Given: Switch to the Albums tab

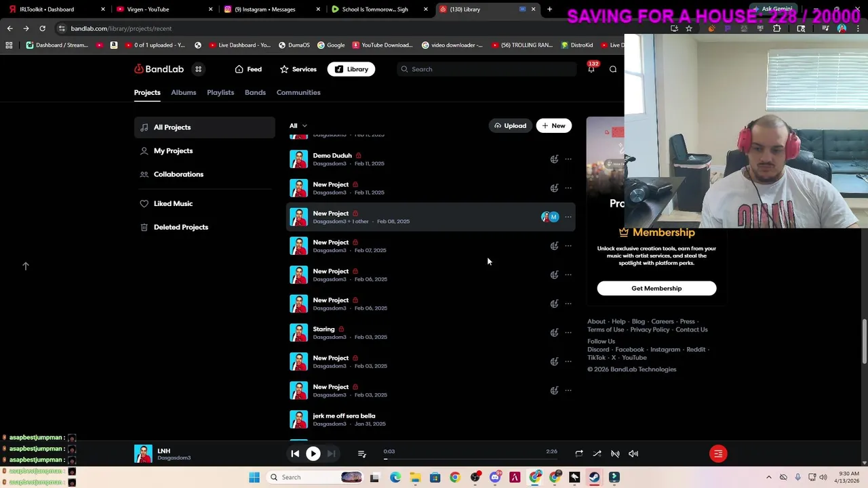Looking at the screenshot, I should tap(183, 92).
